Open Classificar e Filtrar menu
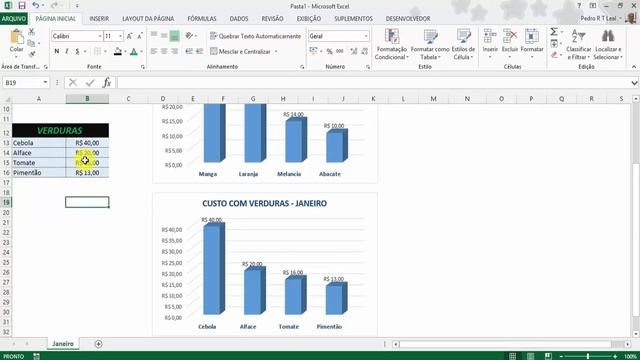 (578, 44)
